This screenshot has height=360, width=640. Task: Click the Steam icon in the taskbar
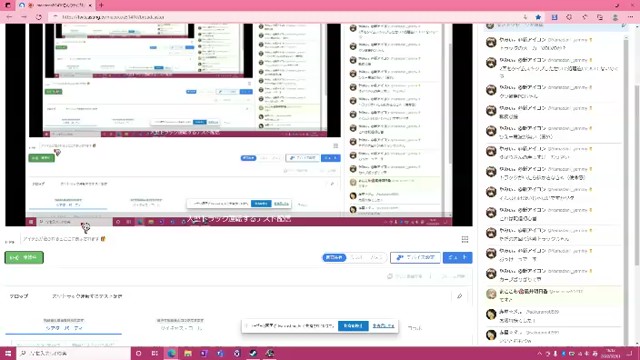tap(253, 353)
